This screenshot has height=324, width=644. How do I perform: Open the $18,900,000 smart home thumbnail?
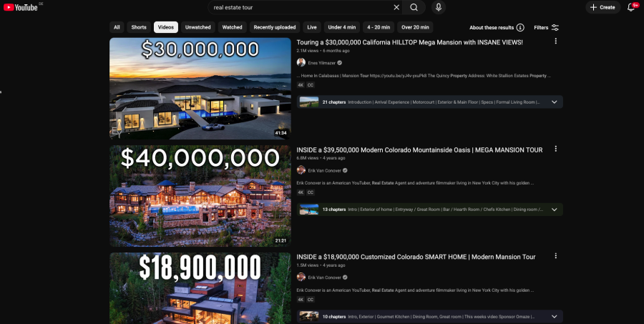(x=200, y=288)
